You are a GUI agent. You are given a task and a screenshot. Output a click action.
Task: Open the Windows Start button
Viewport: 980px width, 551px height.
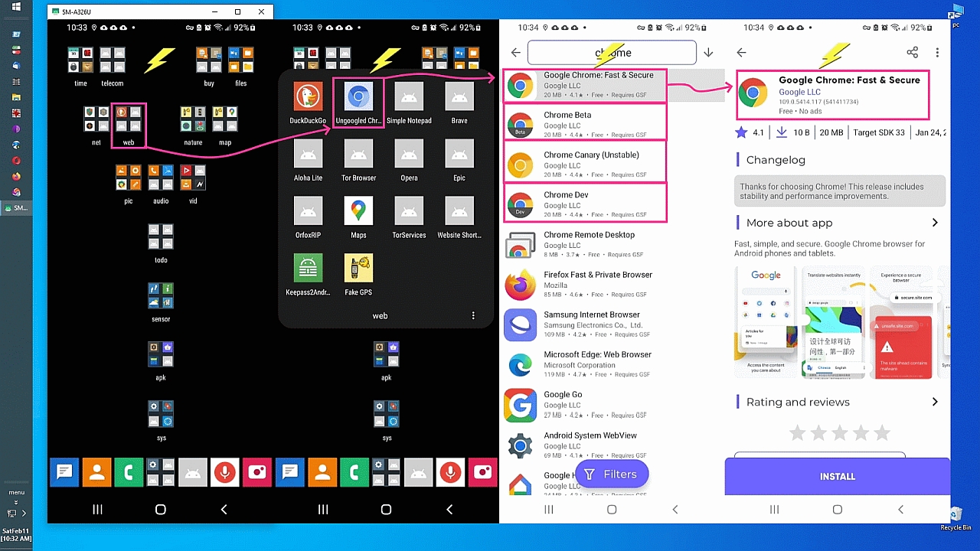pyautogui.click(x=16, y=7)
